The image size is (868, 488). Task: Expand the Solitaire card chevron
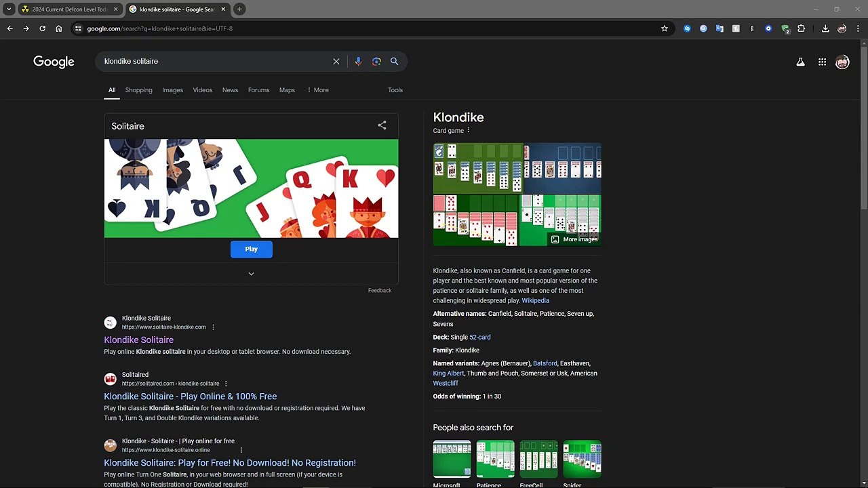point(251,274)
